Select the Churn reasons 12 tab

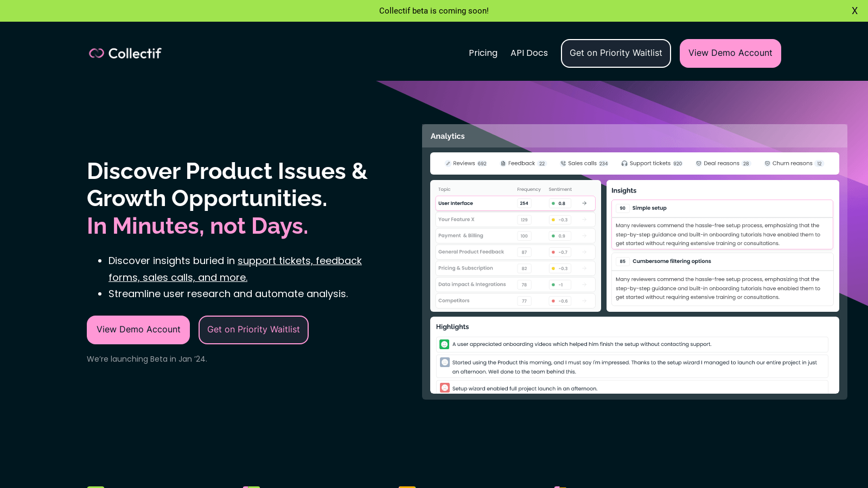click(794, 163)
